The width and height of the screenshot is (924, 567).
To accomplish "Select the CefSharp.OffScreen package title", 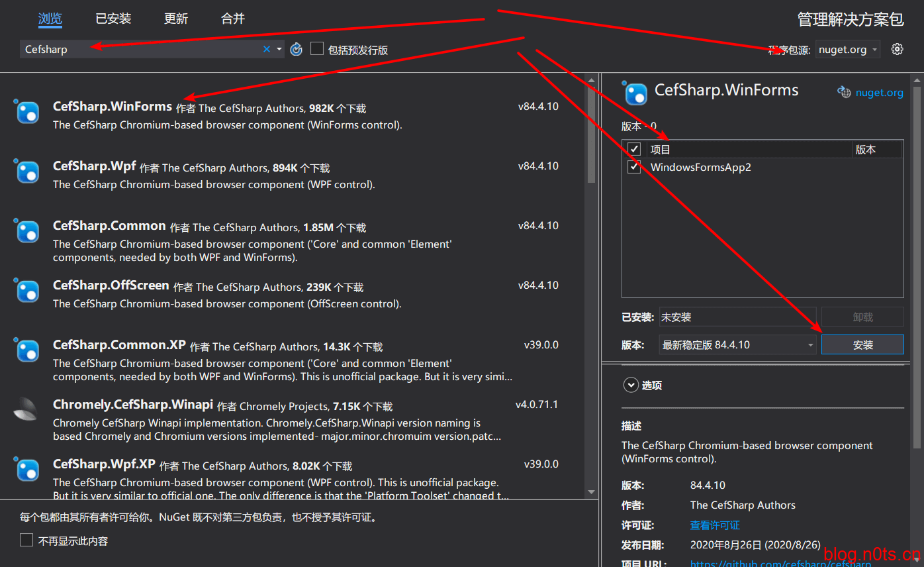I will [111, 285].
